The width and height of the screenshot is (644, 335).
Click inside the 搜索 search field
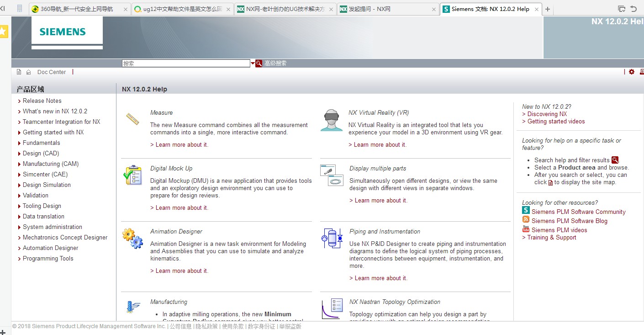186,64
